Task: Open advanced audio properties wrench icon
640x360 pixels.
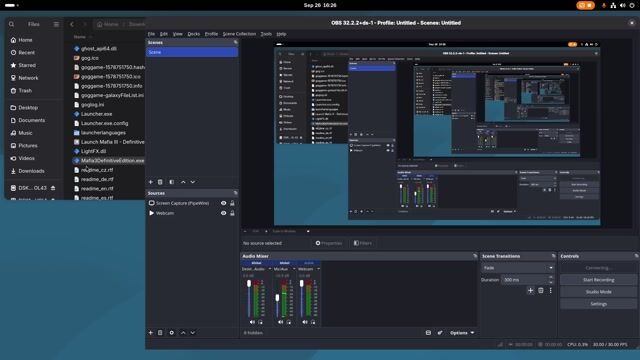Action: [x=440, y=333]
